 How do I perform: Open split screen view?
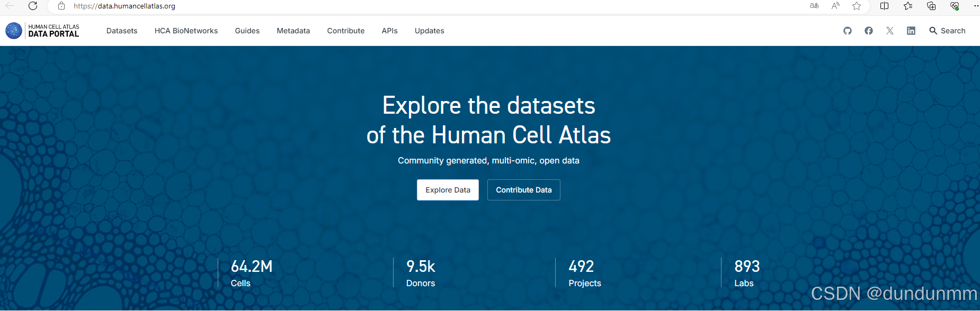[x=885, y=6]
